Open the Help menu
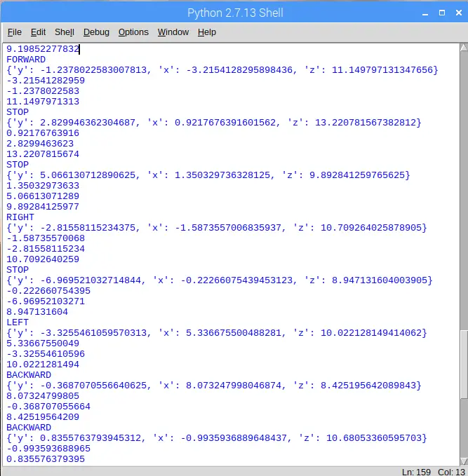 point(207,32)
